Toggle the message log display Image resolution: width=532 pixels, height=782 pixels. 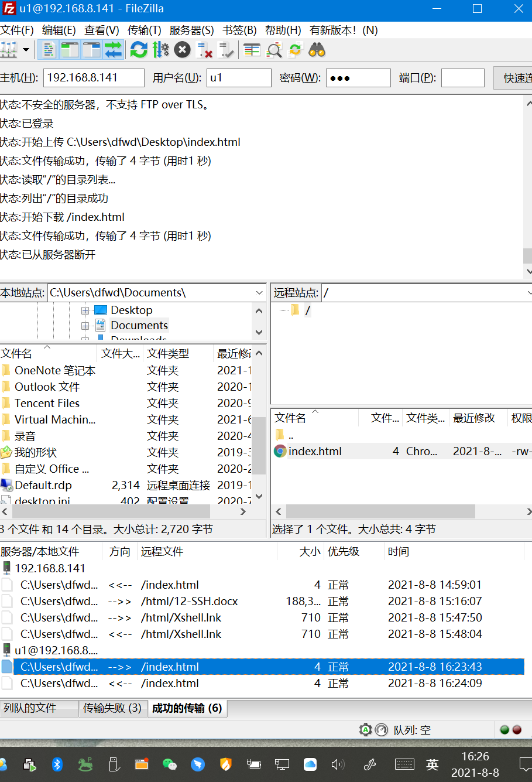tap(49, 50)
